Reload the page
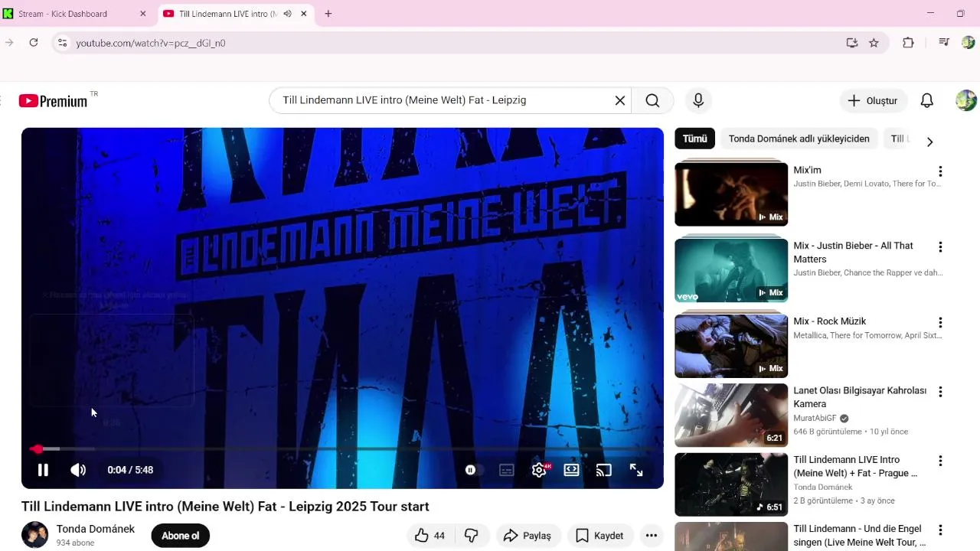The image size is (980, 551). point(34,43)
